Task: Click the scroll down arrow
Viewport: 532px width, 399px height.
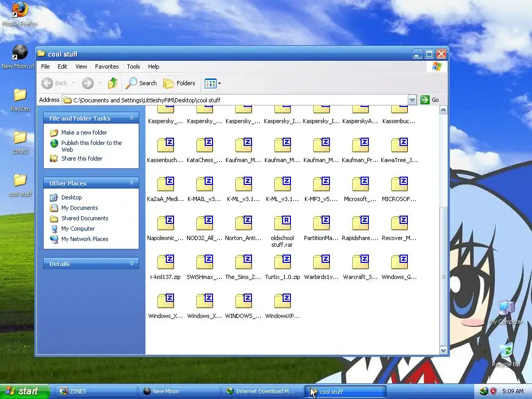Action: (444, 350)
